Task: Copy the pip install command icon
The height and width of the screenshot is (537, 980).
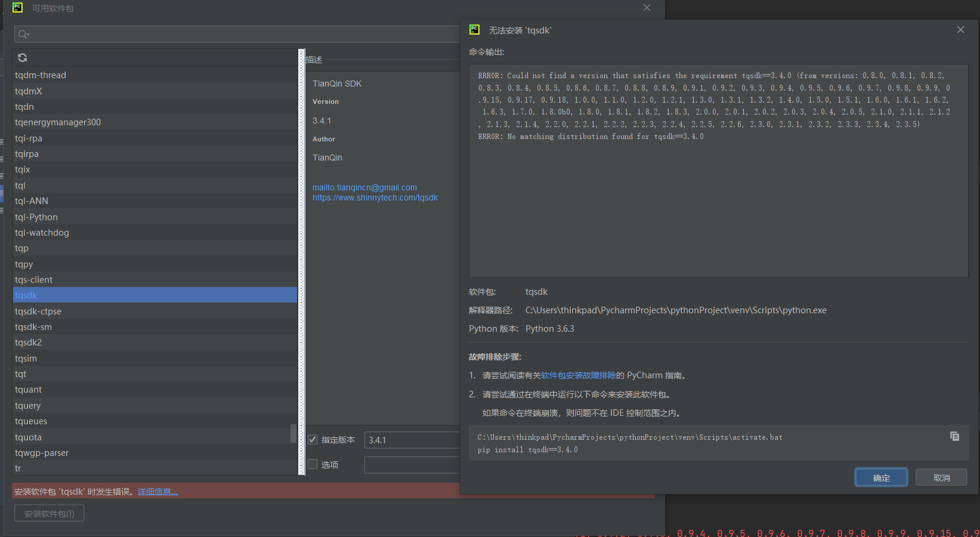Action: click(x=954, y=436)
